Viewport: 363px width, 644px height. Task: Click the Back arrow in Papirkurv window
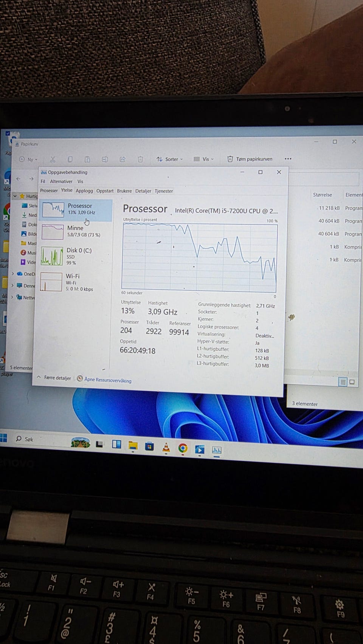[x=19, y=179]
